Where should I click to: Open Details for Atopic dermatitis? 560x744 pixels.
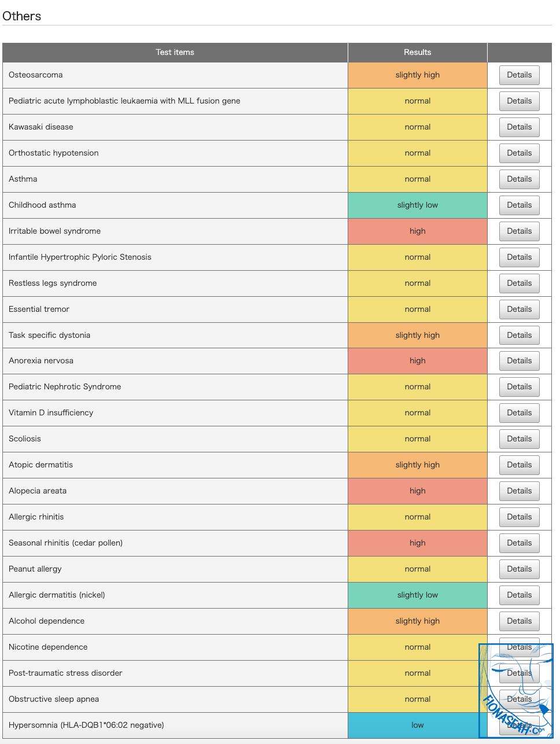(519, 465)
